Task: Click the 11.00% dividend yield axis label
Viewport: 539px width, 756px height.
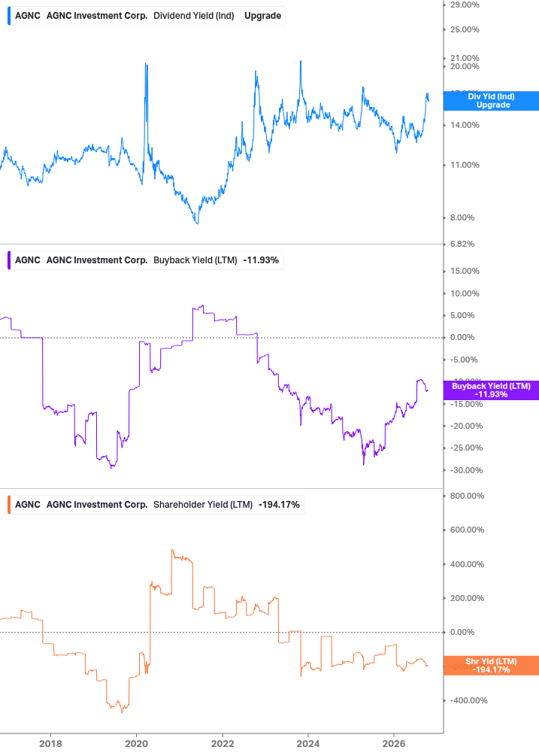Action: pyautogui.click(x=465, y=165)
